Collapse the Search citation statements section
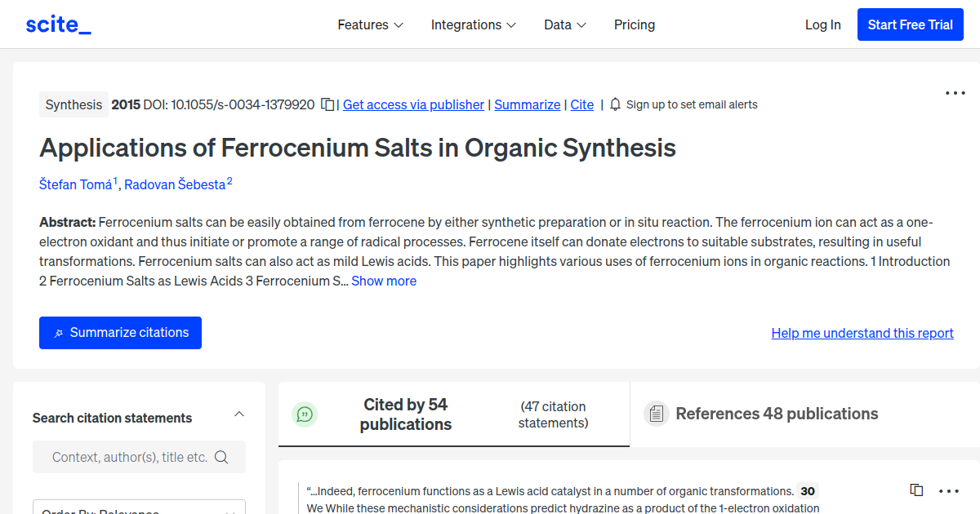 pyautogui.click(x=239, y=414)
